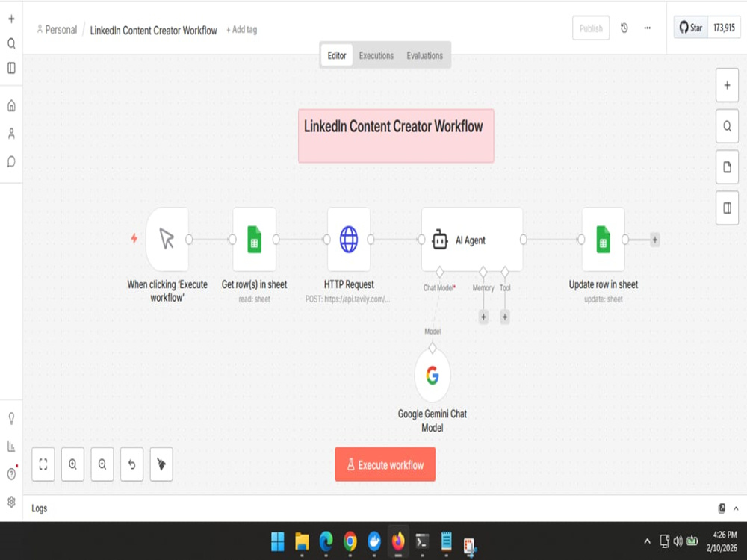This screenshot has width=747, height=560.
Task: Select the manual trigger cursor node
Action: coord(167,239)
